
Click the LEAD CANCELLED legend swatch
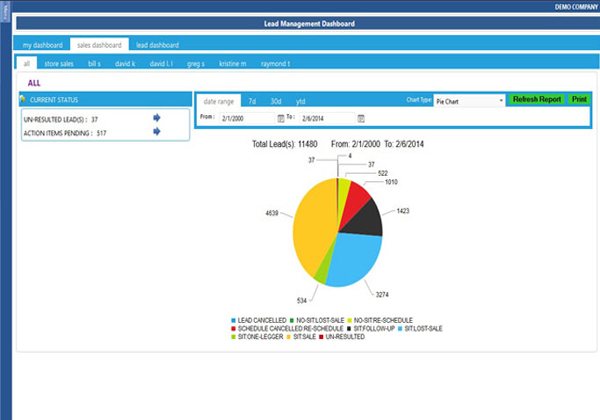point(233,320)
